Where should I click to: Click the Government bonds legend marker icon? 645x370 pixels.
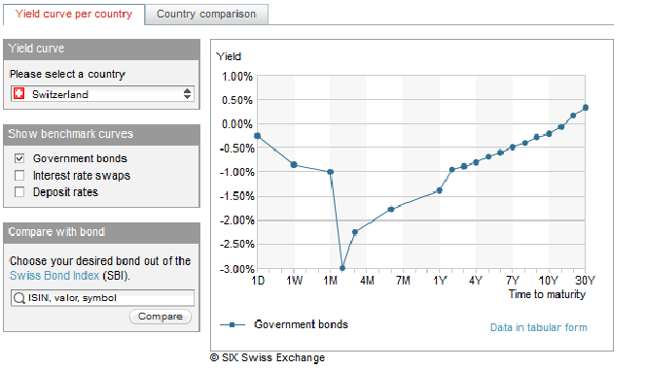[232, 325]
